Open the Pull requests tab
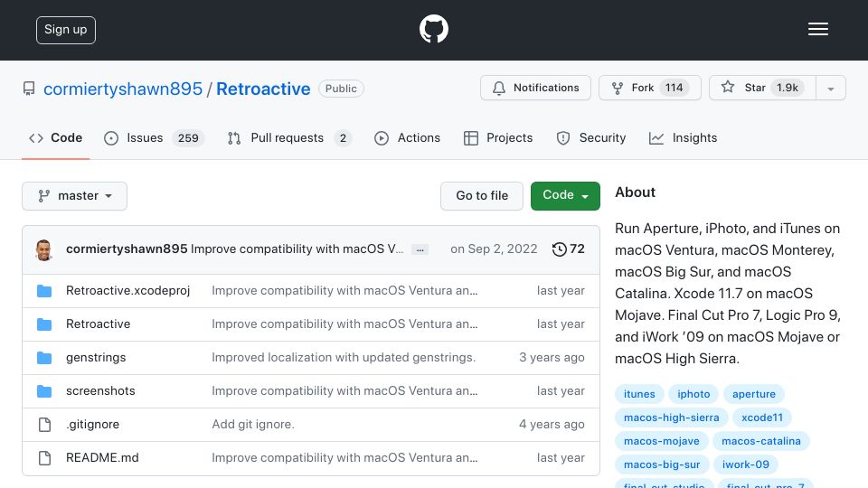This screenshot has height=488, width=868. [x=289, y=137]
